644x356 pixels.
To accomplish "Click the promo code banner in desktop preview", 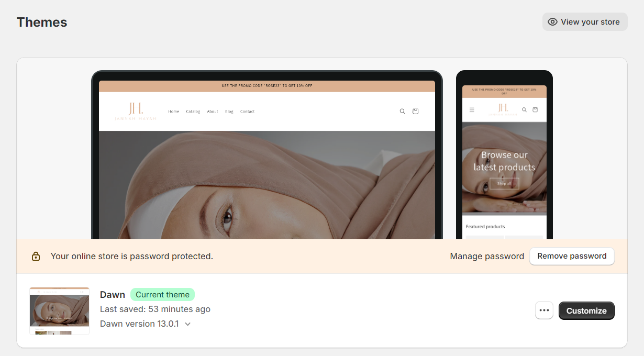I will click(x=267, y=86).
